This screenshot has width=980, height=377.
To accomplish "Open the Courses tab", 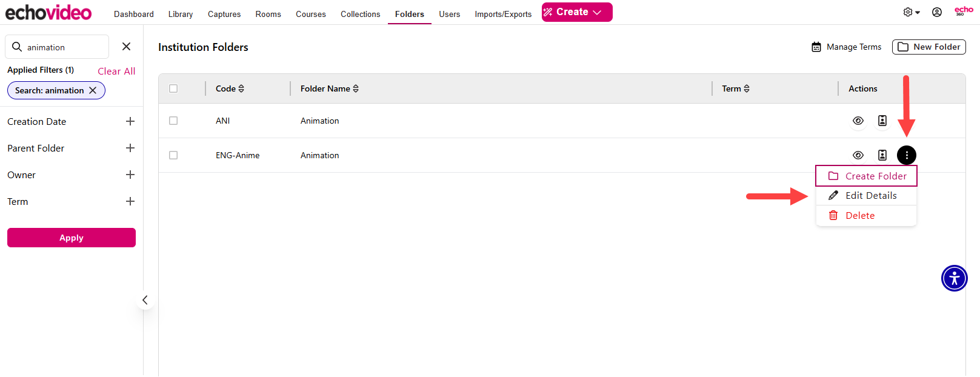I will (311, 14).
